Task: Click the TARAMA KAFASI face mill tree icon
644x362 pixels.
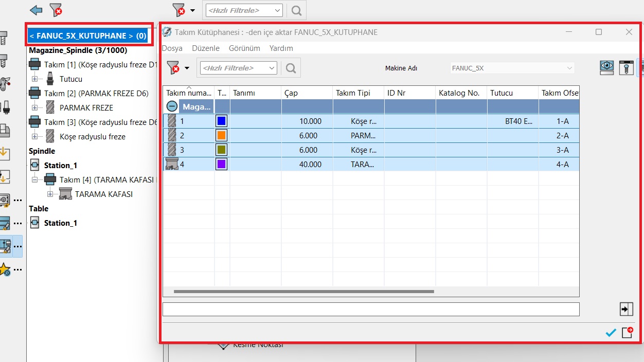Action: pyautogui.click(x=65, y=194)
